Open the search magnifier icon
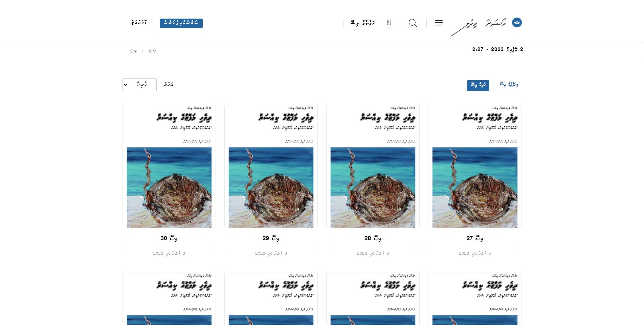This screenshot has height=325, width=644. pos(413,23)
